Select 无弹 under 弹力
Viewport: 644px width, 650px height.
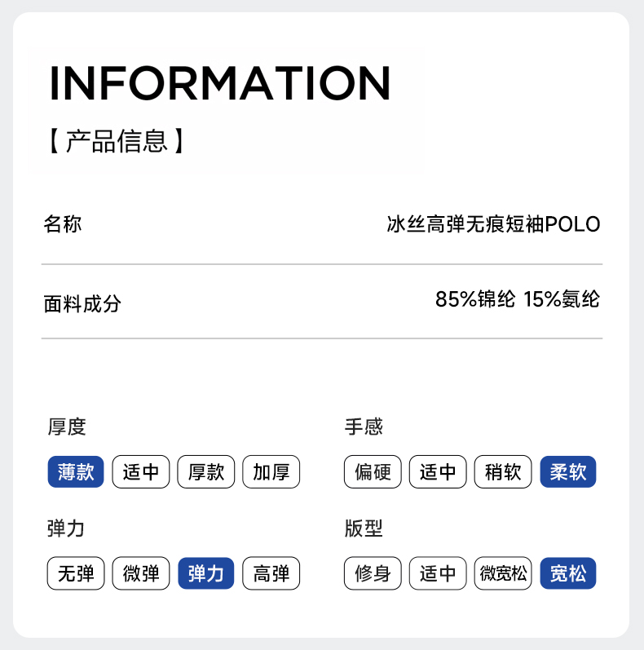coord(76,573)
